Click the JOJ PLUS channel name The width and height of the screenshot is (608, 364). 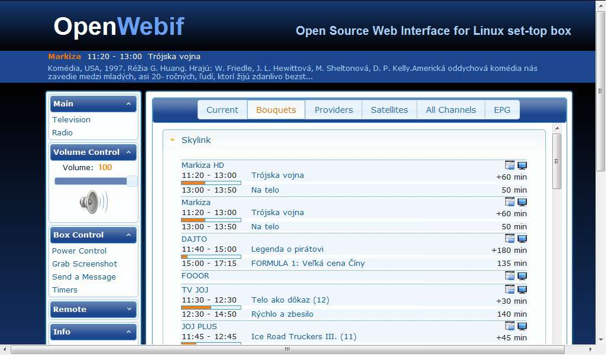199,326
